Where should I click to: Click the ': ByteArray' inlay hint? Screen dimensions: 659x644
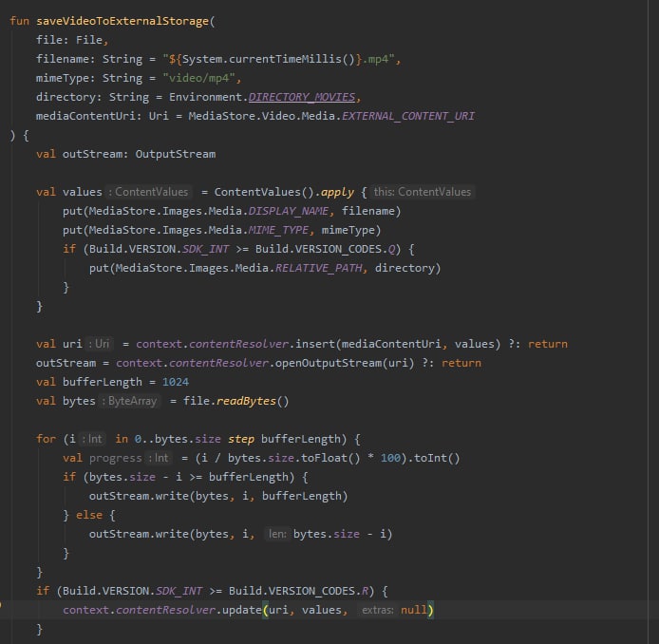click(x=130, y=401)
